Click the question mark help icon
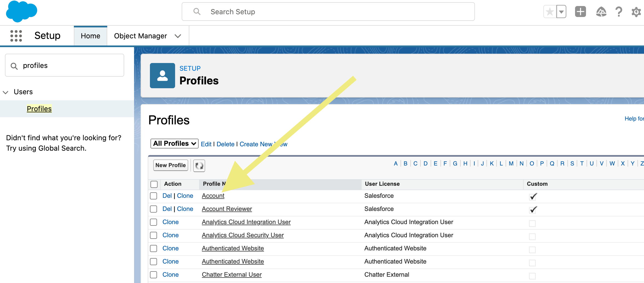This screenshot has height=283, width=644. click(x=619, y=12)
